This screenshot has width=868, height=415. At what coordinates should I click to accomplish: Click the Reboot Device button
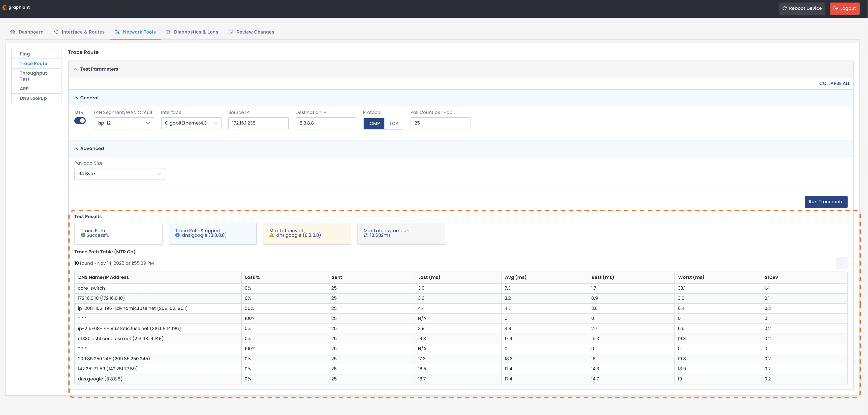point(802,8)
